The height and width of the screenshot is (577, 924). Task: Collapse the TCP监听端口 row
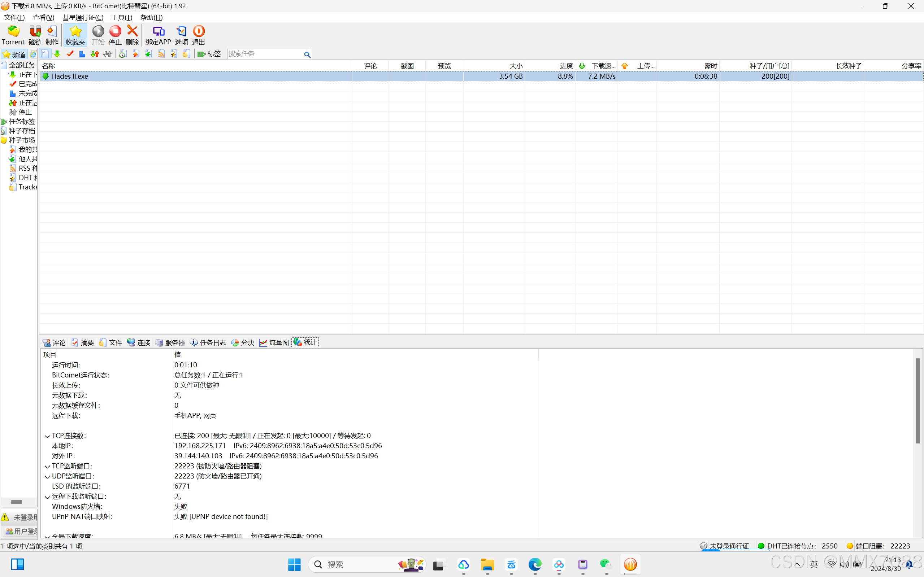47,466
